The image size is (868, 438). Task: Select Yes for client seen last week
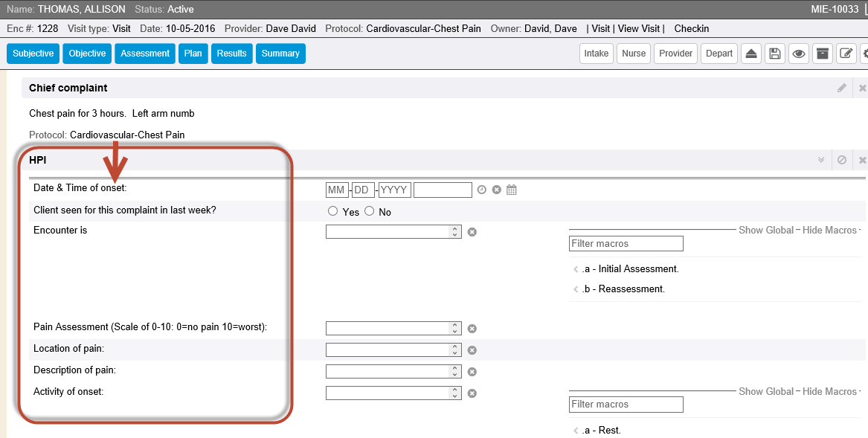[332, 211]
